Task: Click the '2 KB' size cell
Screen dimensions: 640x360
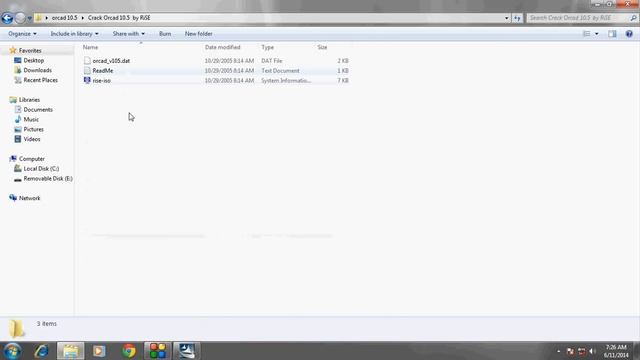Action: click(343, 61)
